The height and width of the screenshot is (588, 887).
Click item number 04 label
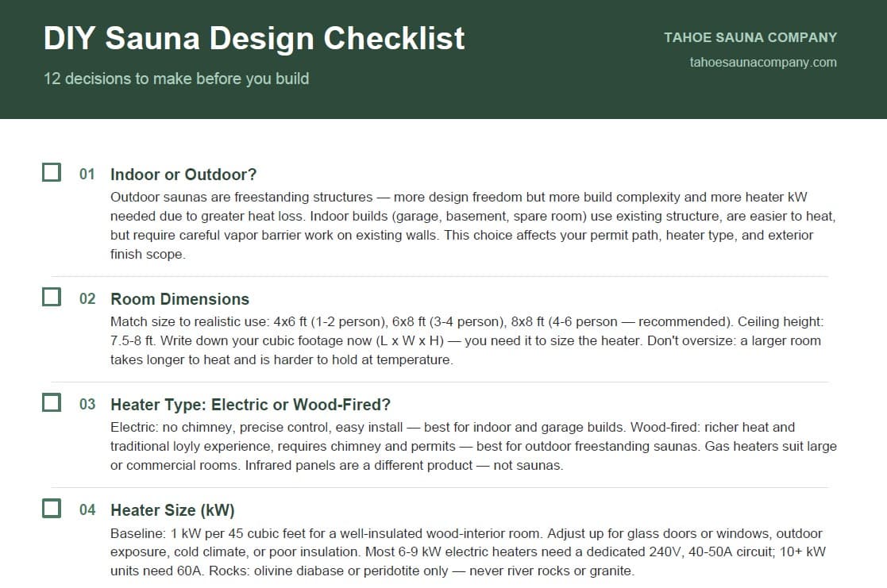coord(87,510)
